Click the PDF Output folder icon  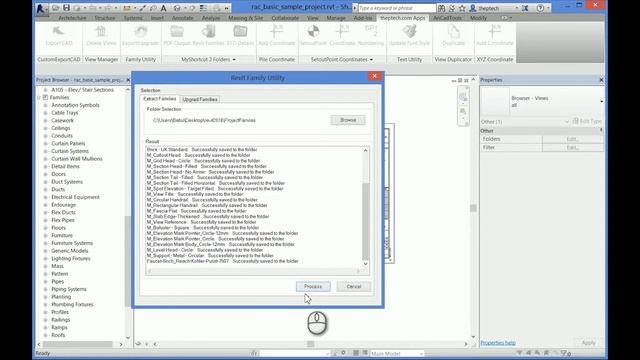(x=177, y=36)
